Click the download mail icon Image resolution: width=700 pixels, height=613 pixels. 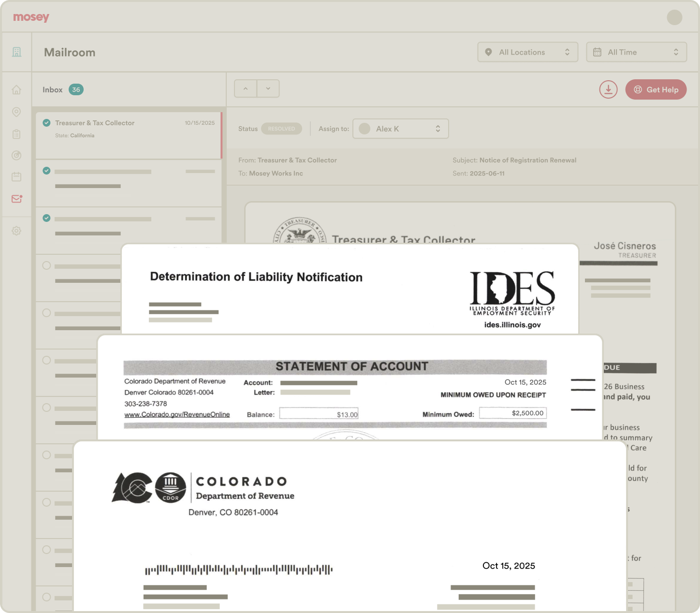tap(608, 89)
